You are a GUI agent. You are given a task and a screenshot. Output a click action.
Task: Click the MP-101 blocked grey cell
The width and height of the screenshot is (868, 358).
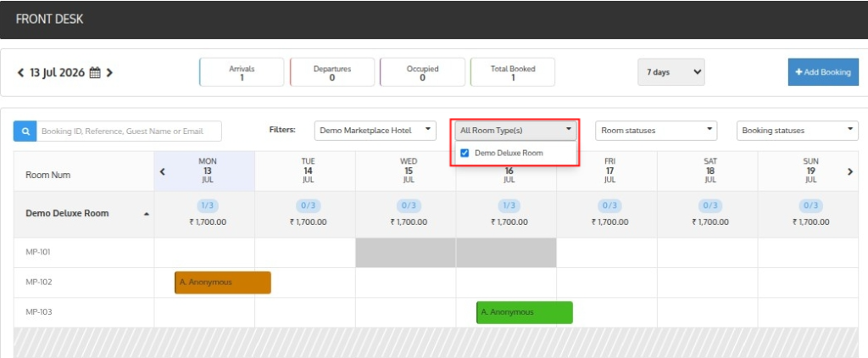pos(456,253)
